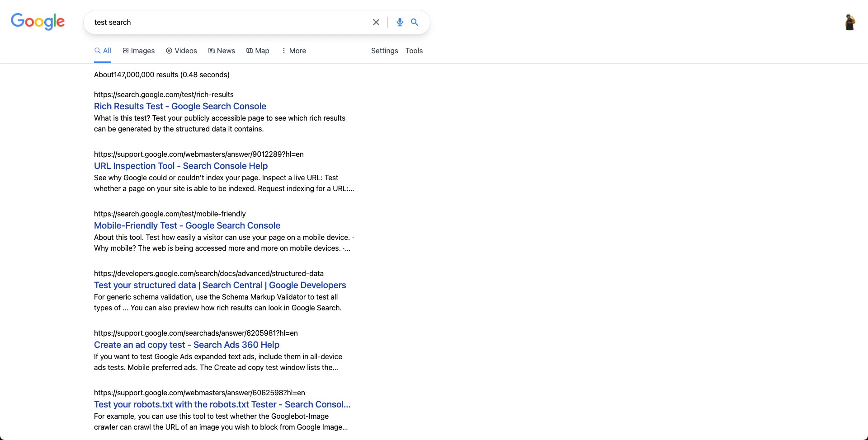The image size is (868, 440).
Task: Click the developers.google.com structured-data URL
Action: [x=209, y=273]
